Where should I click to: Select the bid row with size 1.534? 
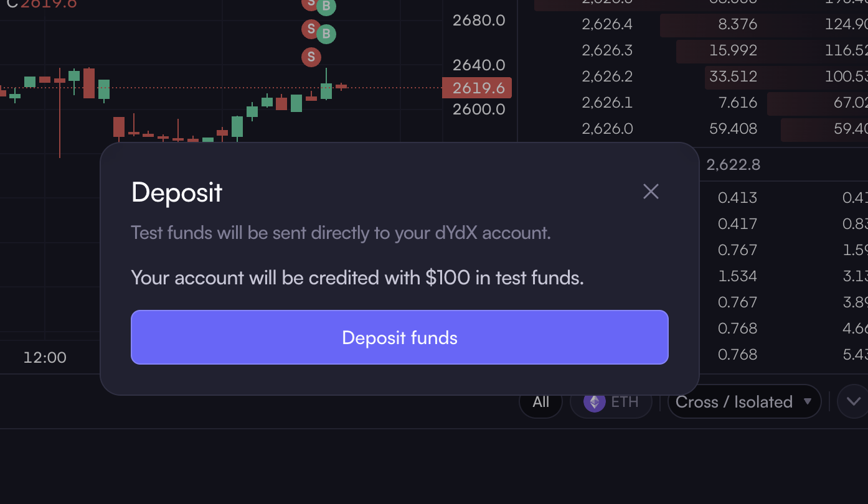(783, 276)
